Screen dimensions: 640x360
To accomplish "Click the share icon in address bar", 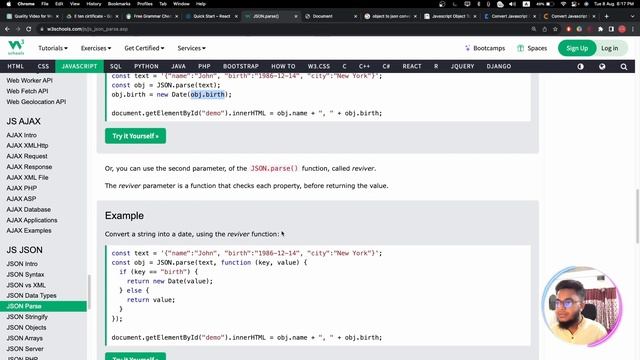I will pyautogui.click(x=544, y=29).
